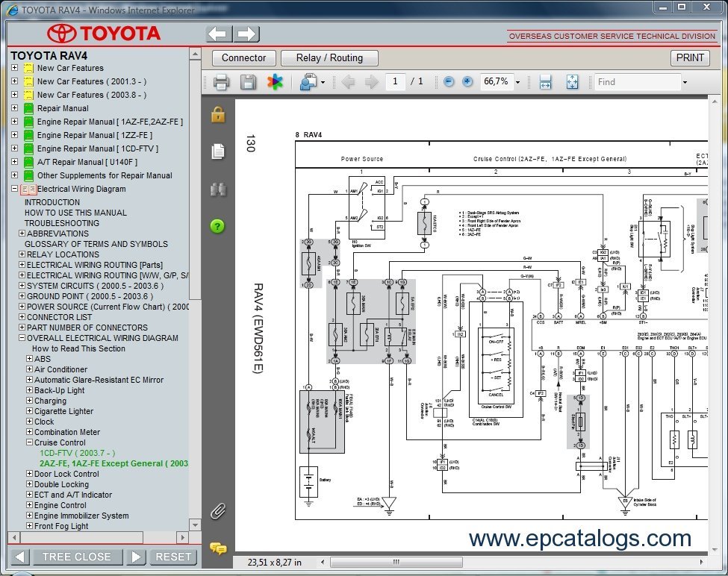This screenshot has height=576, width=728.
Task: Click the Repair Manual green book icon
Action: [28, 108]
